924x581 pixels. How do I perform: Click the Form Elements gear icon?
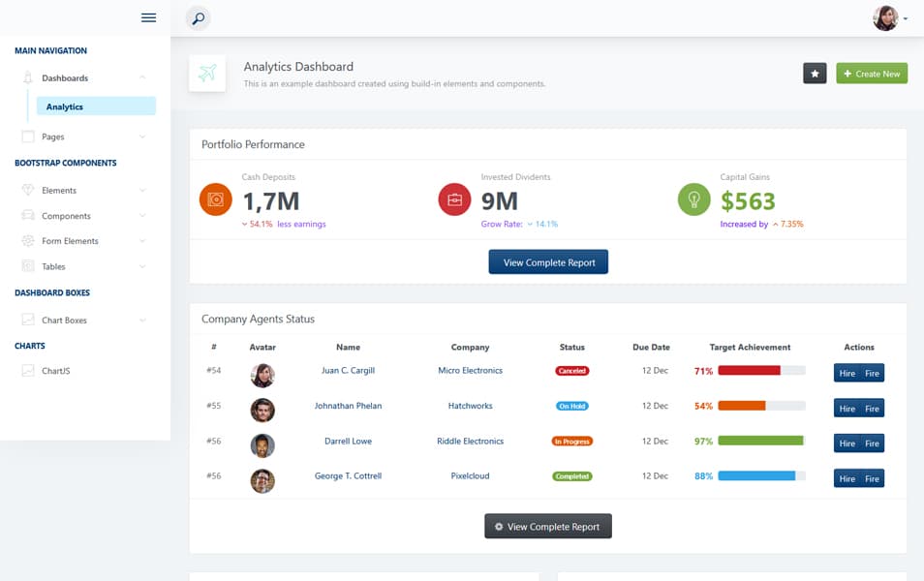click(29, 241)
